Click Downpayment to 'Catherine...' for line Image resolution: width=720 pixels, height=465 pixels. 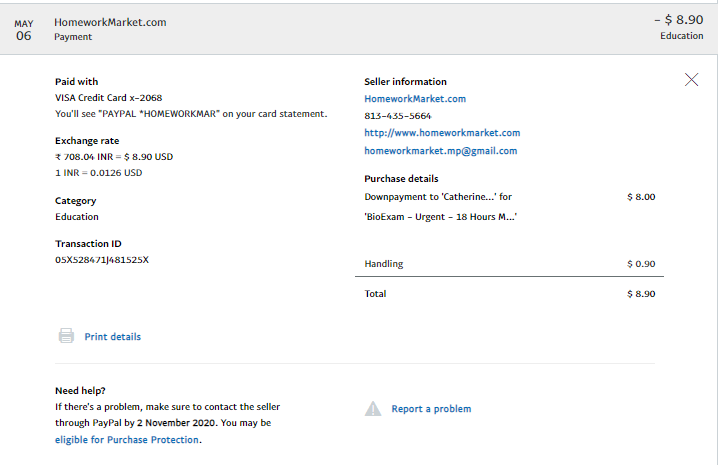point(438,197)
